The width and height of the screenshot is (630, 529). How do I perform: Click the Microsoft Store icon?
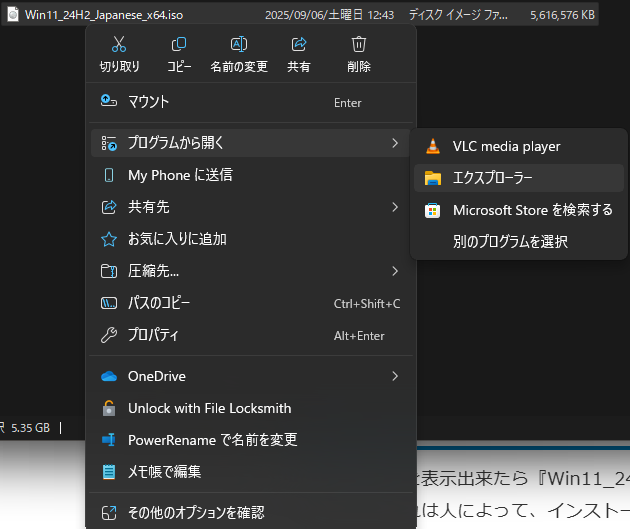pos(433,210)
